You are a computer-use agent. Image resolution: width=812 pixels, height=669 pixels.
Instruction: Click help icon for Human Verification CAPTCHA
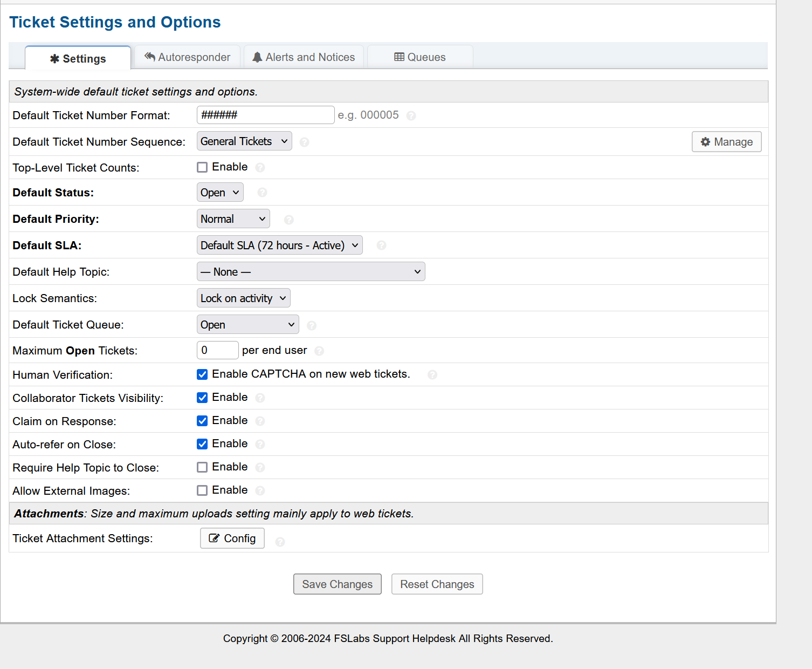coord(432,374)
